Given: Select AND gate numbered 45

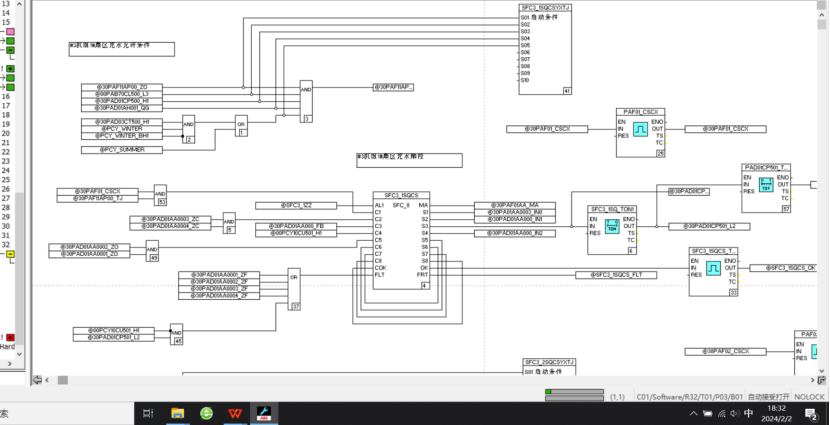Looking at the screenshot, I should tap(176, 334).
